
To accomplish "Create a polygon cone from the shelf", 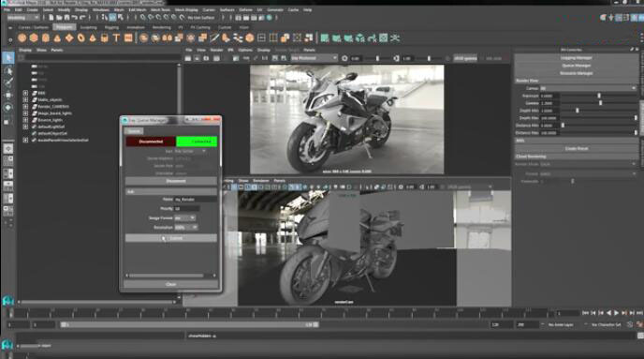I will coord(57,38).
